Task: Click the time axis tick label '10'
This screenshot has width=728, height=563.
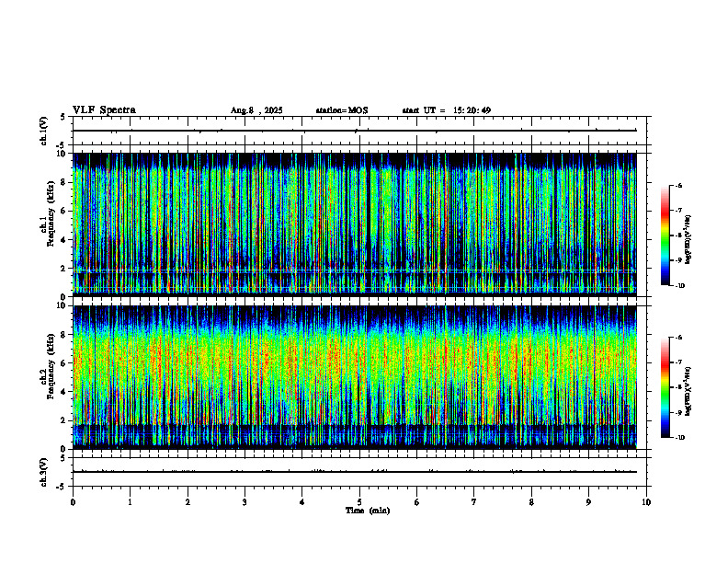Action: coord(646,502)
